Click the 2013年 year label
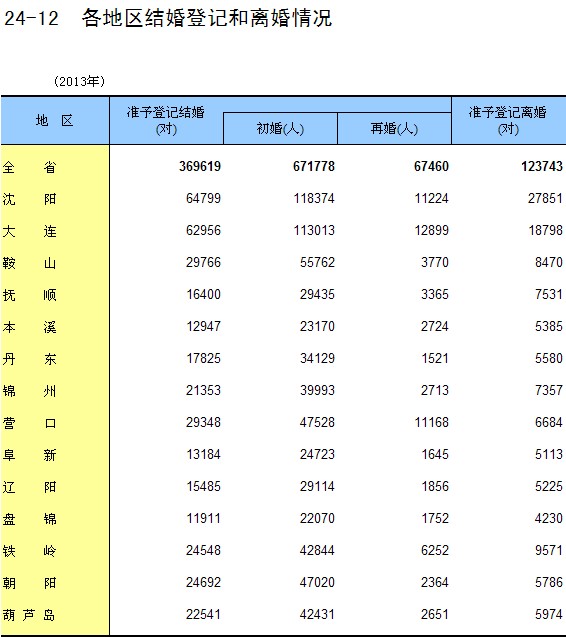This screenshot has width=566, height=637. click(x=79, y=81)
